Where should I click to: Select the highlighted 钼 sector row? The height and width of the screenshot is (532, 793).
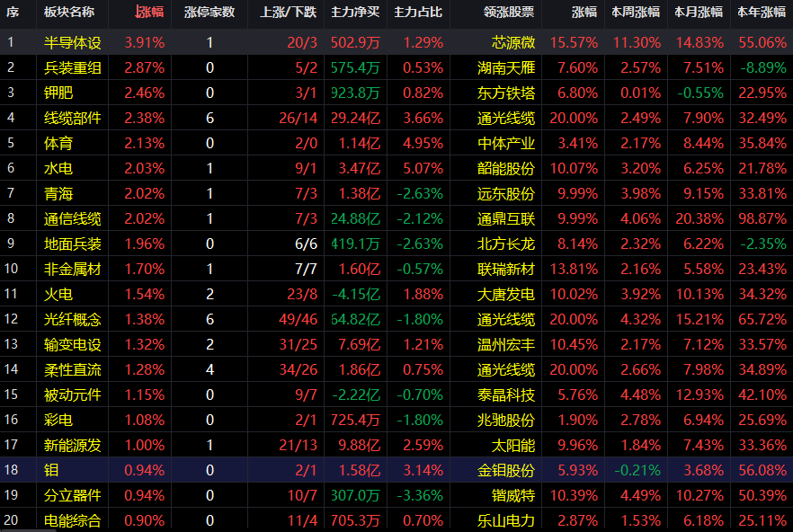pos(396,470)
